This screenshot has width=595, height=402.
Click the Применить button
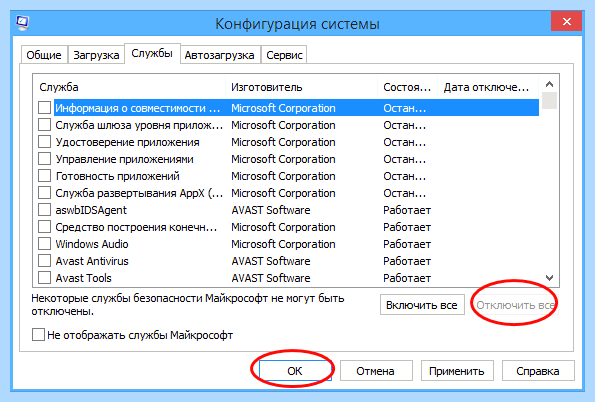457,370
